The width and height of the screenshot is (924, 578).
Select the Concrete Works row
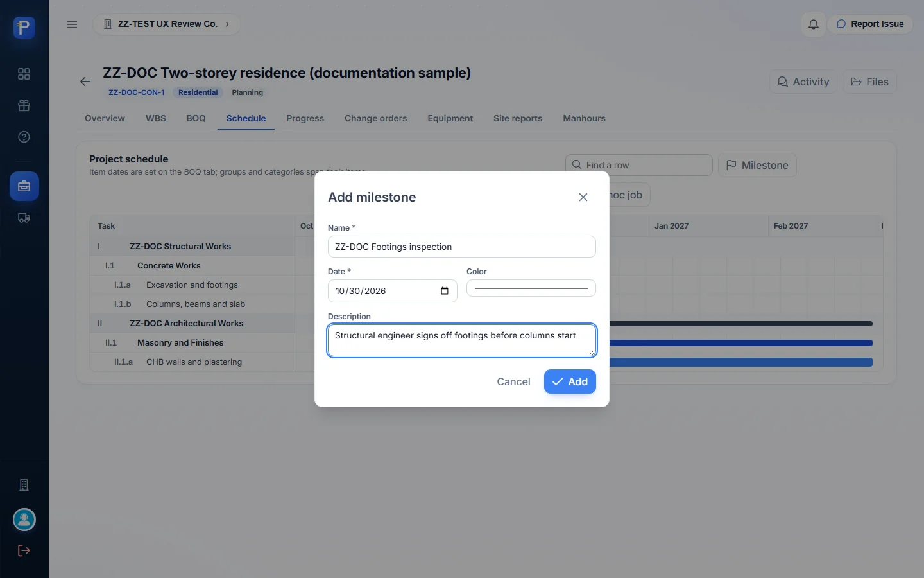pyautogui.click(x=193, y=265)
